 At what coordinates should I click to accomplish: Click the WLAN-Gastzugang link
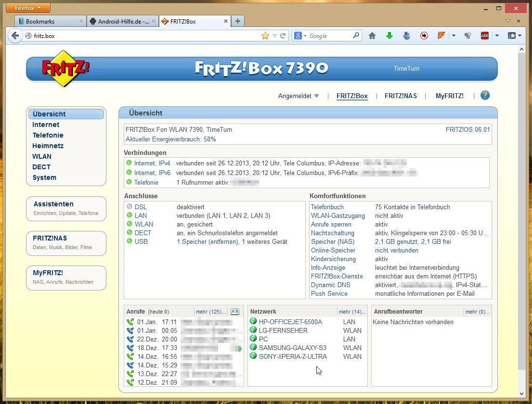pyautogui.click(x=338, y=215)
